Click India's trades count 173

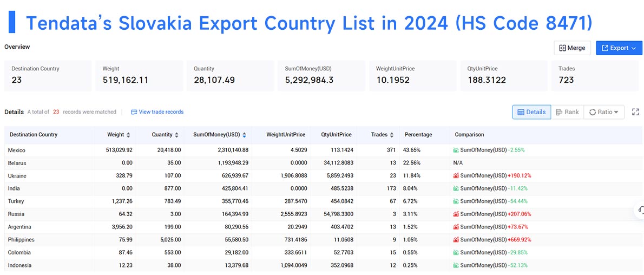[x=392, y=188]
